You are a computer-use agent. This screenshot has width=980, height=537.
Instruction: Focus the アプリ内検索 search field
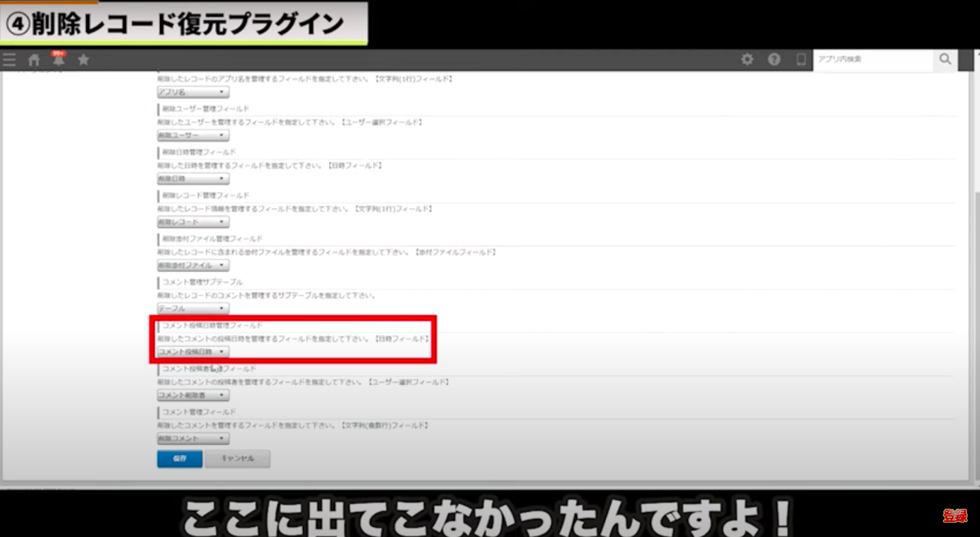(873, 60)
